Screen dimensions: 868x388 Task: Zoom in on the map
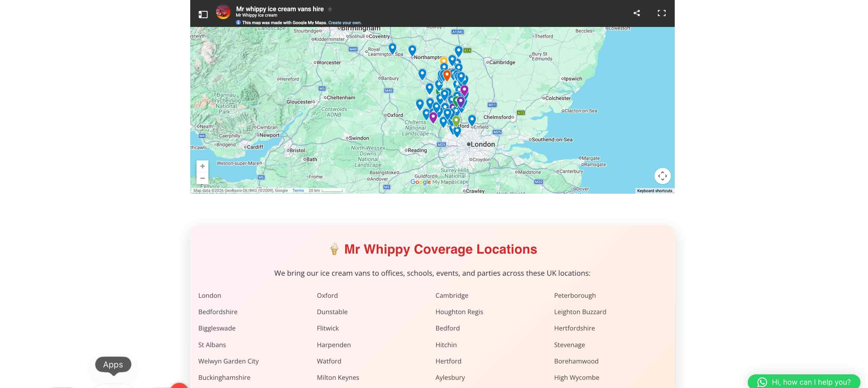pos(203,166)
